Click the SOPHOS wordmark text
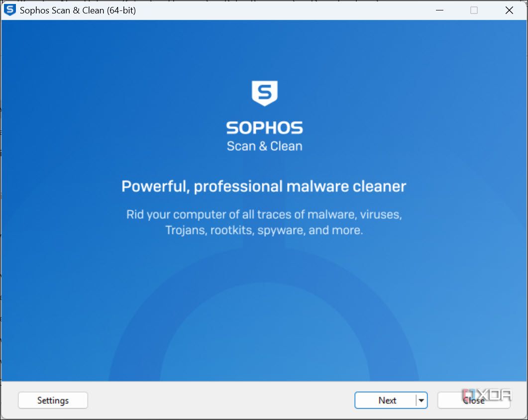 264,128
